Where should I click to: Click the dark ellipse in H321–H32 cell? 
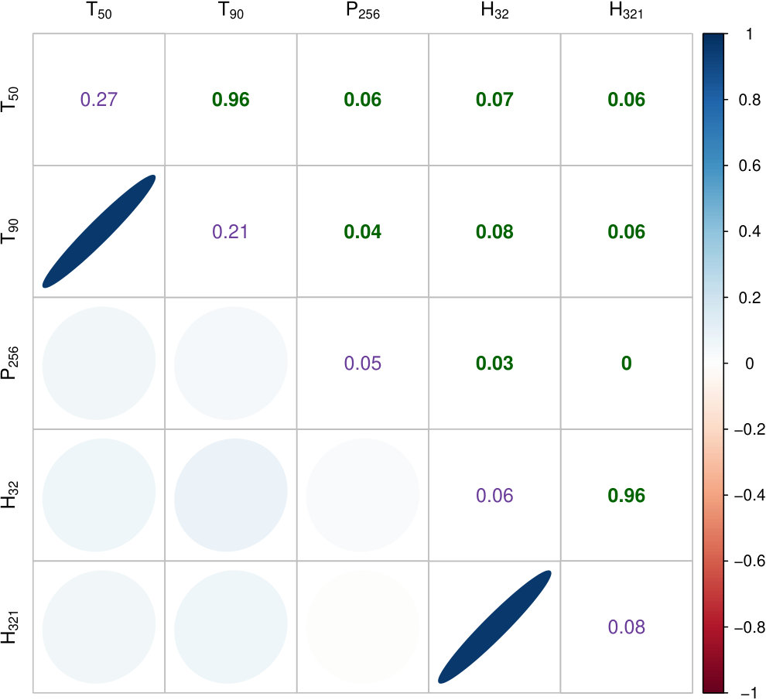(494, 627)
